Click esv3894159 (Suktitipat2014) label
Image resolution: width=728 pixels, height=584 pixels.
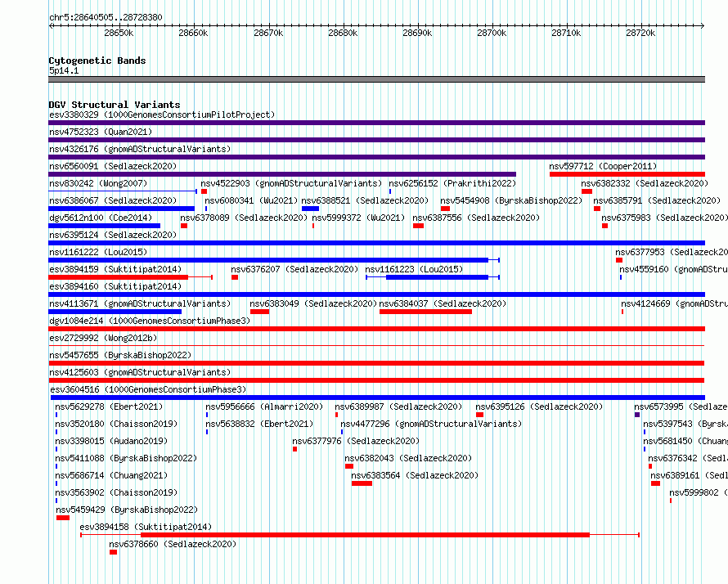[x=115, y=269]
